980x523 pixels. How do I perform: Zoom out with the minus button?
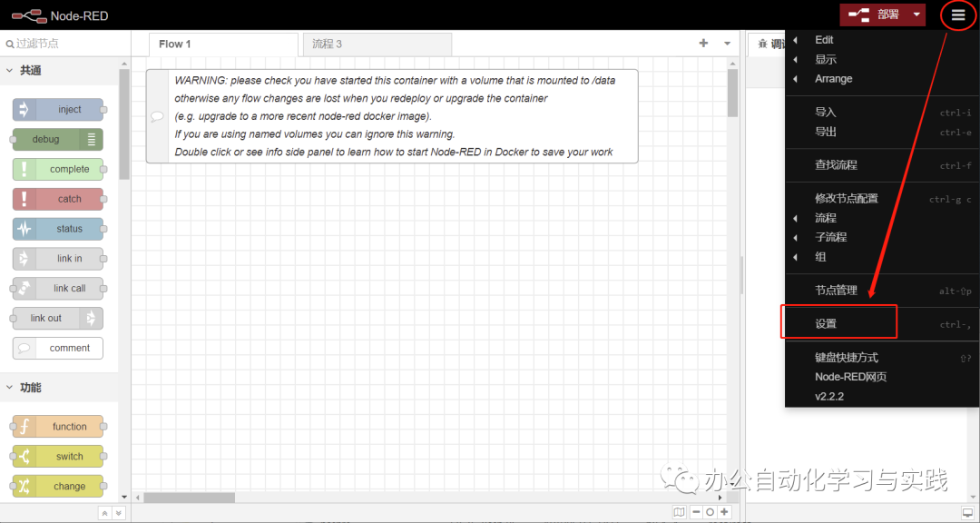[x=696, y=512]
